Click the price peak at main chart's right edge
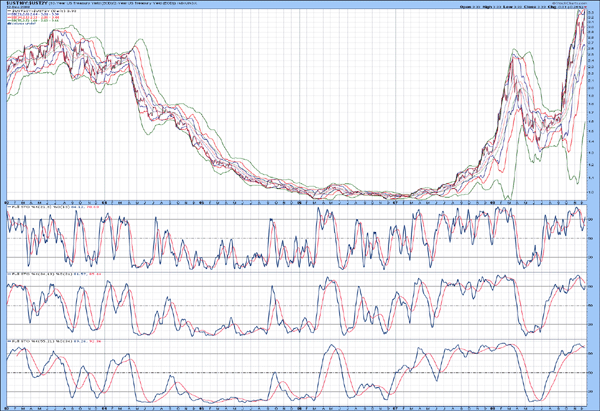The image size is (600, 411). (x=581, y=13)
